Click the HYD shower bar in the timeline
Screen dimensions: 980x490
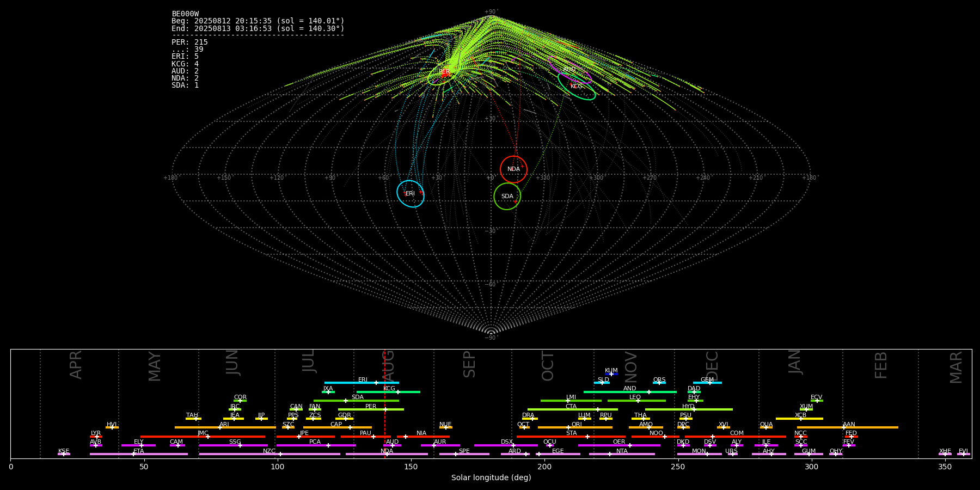pos(689,409)
